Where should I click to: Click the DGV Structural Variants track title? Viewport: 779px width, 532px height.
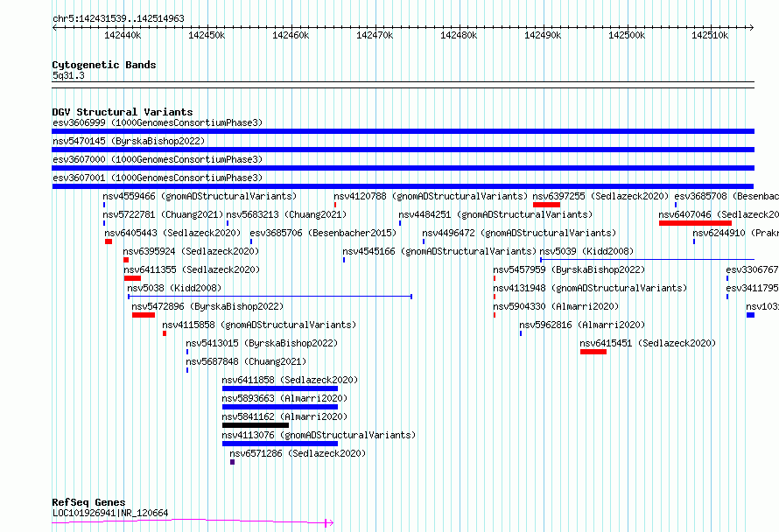click(x=123, y=112)
